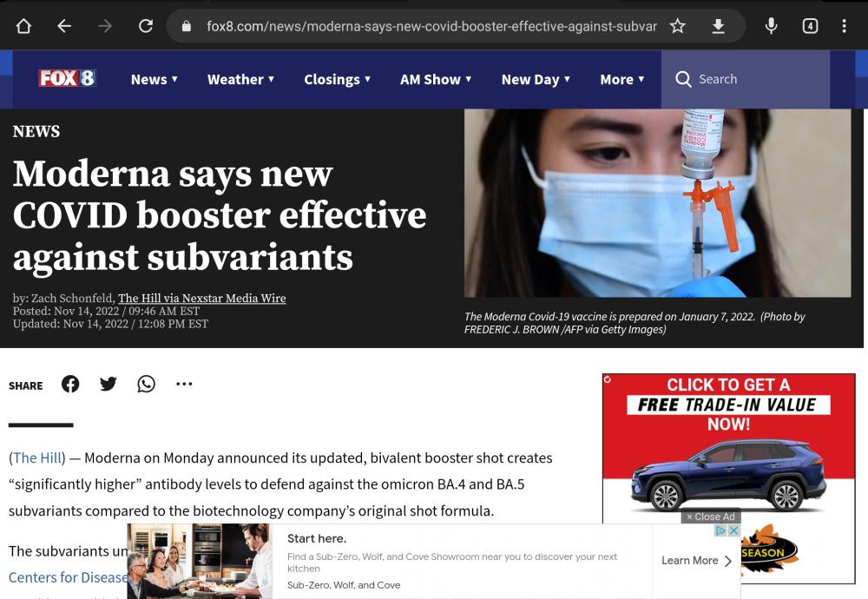The image size is (868, 599).
Task: Bookmark this page with the star
Action: tap(676, 26)
